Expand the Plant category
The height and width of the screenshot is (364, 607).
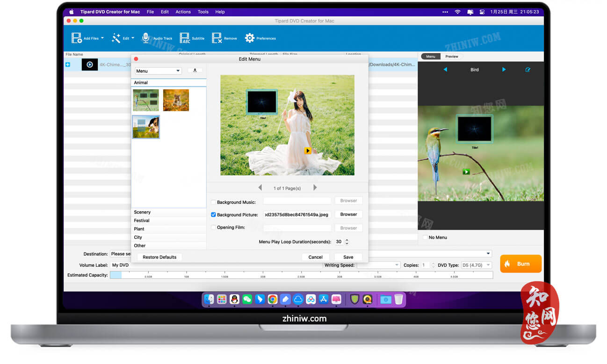pyautogui.click(x=168, y=229)
